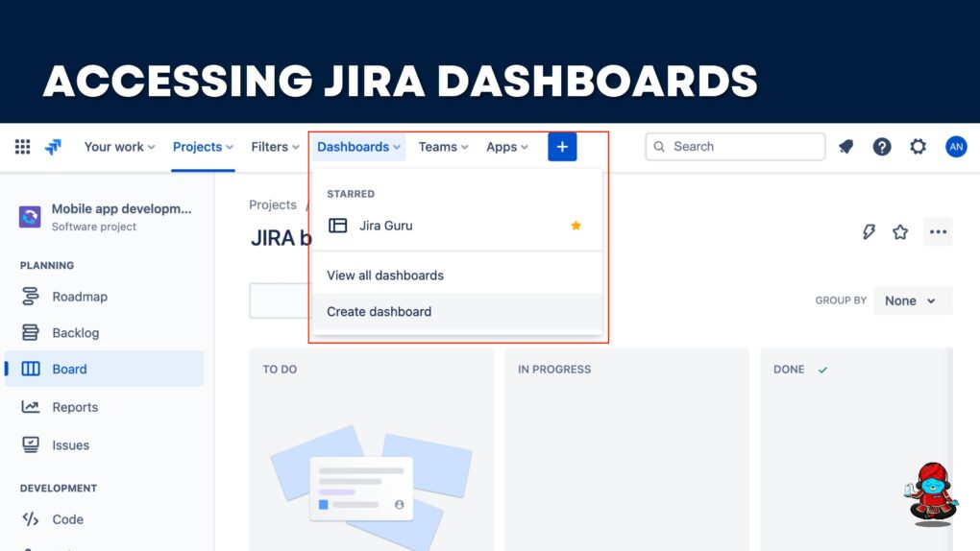Expand the Filters dropdown
980x551 pixels.
275,147
